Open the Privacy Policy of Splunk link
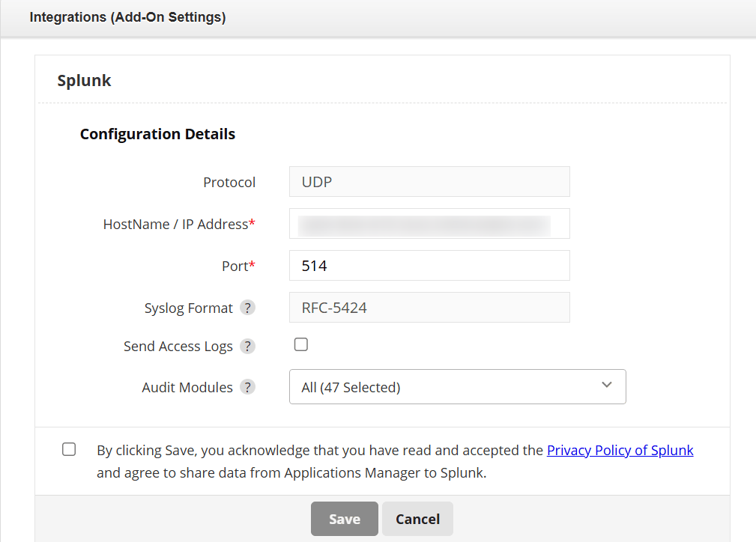Image resolution: width=756 pixels, height=542 pixels. [x=620, y=450]
